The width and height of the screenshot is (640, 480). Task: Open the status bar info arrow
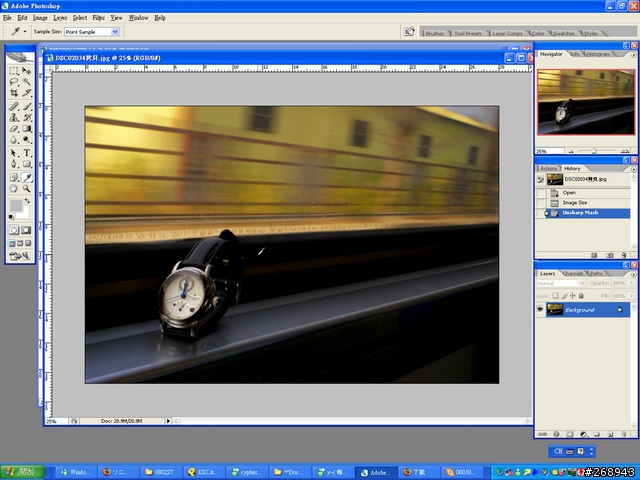pos(168,421)
